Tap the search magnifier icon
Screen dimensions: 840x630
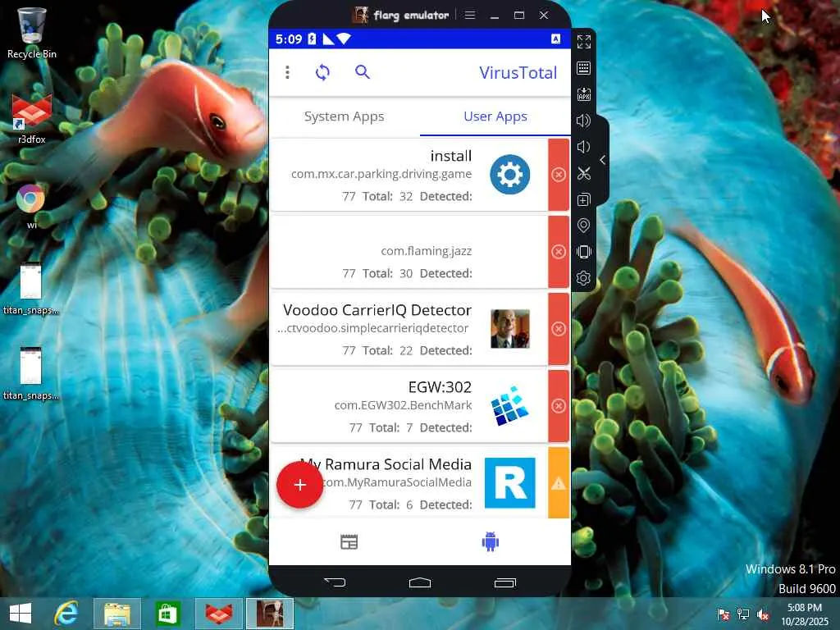363,72
